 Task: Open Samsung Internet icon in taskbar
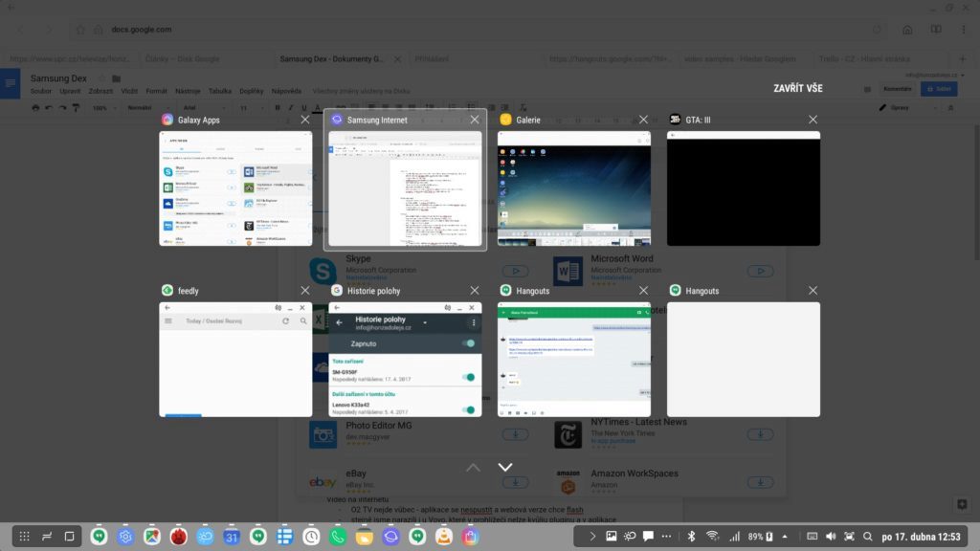391,537
